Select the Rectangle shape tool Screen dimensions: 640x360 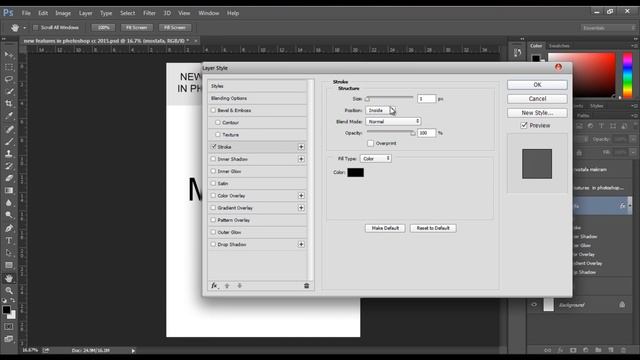click(x=9, y=265)
